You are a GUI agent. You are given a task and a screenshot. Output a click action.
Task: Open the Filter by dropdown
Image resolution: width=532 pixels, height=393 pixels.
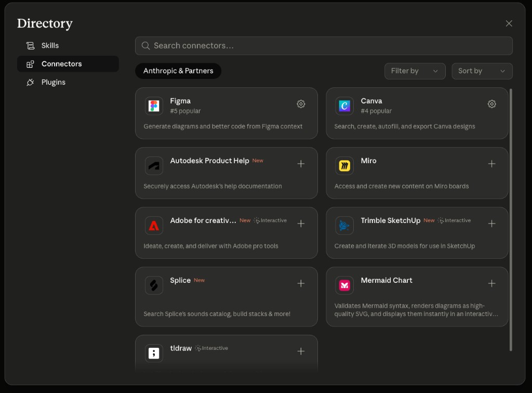pyautogui.click(x=415, y=71)
